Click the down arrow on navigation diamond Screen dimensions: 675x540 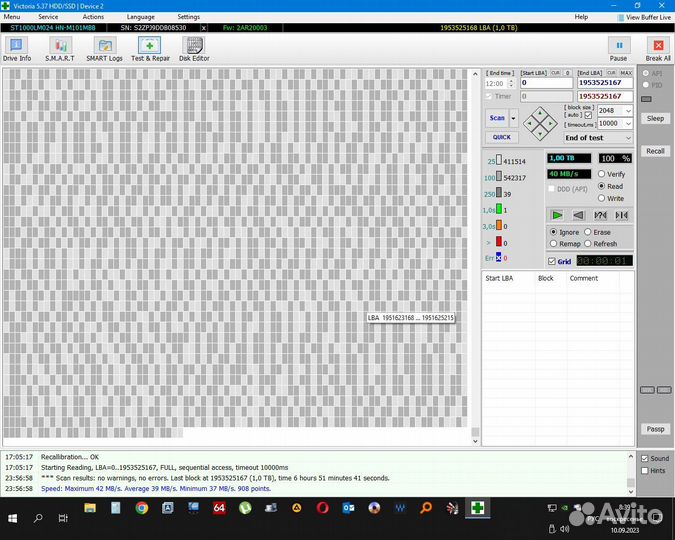(x=540, y=134)
